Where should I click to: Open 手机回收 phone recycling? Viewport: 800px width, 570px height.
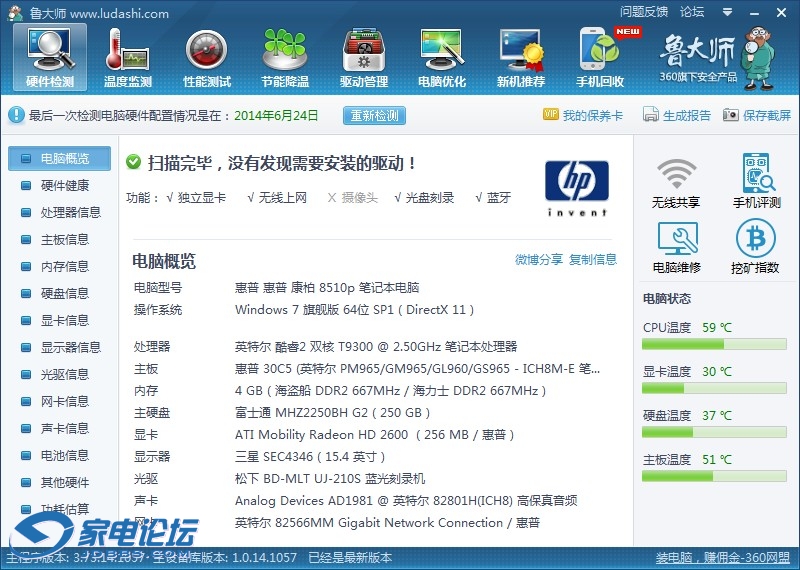600,58
